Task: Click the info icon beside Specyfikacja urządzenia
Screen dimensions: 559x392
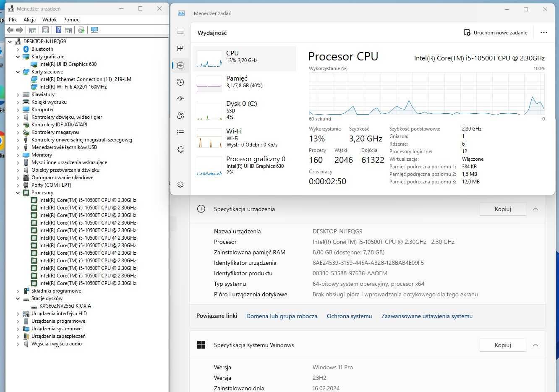Action: tap(201, 209)
